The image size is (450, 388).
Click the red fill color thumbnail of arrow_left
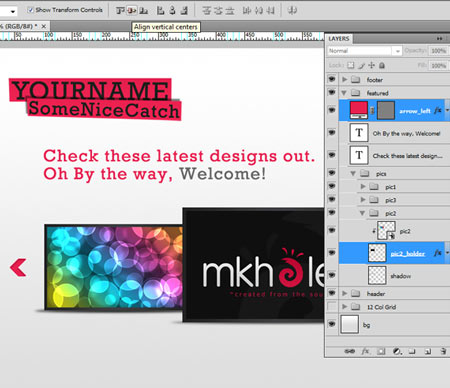click(359, 110)
